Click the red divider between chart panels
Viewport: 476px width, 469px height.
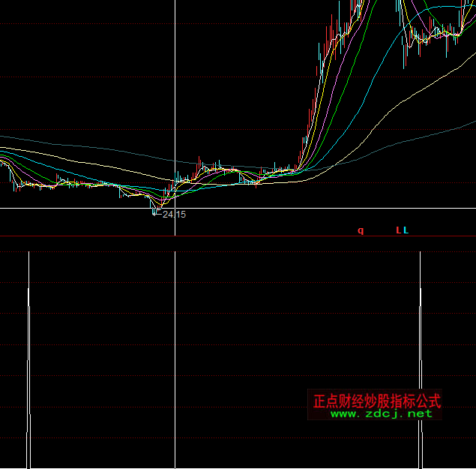[238, 237]
